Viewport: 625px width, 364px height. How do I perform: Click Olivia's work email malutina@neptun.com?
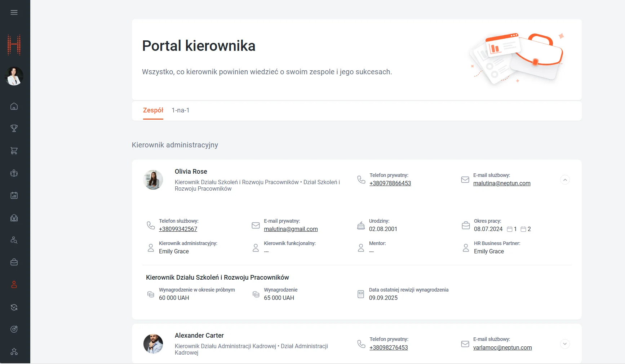click(501, 183)
